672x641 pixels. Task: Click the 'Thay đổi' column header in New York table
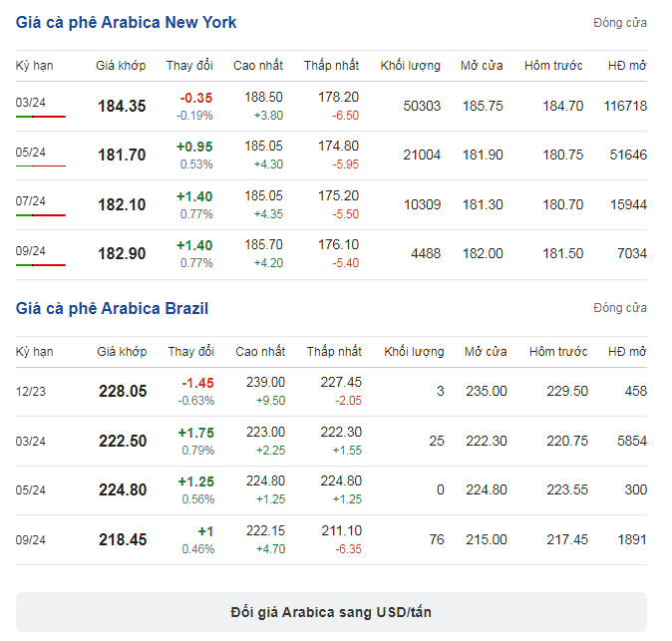click(189, 66)
